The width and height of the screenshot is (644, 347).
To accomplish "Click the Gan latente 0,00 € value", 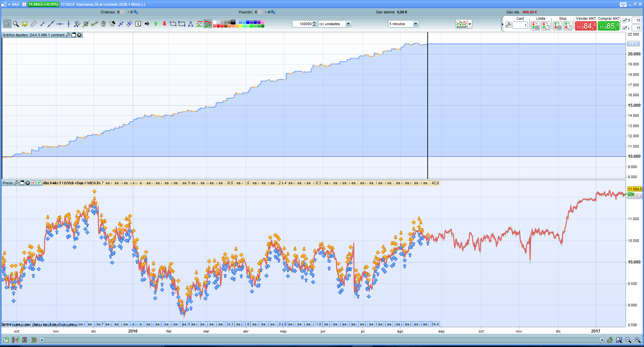I will point(402,12).
